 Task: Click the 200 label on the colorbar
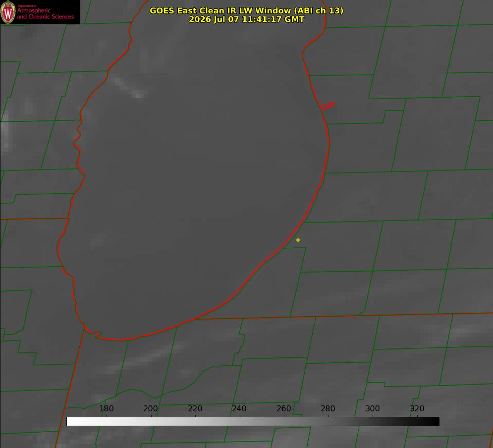[x=151, y=408]
